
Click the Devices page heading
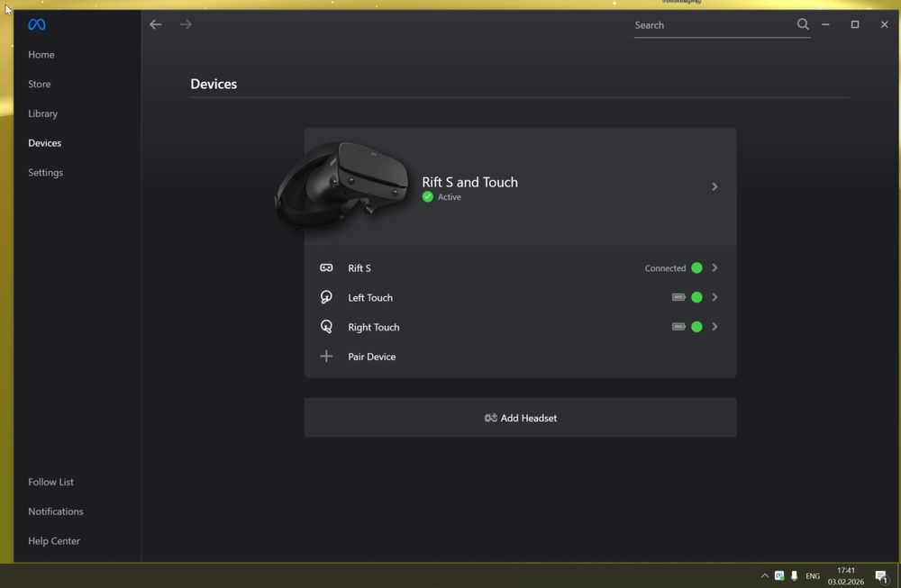pos(214,84)
